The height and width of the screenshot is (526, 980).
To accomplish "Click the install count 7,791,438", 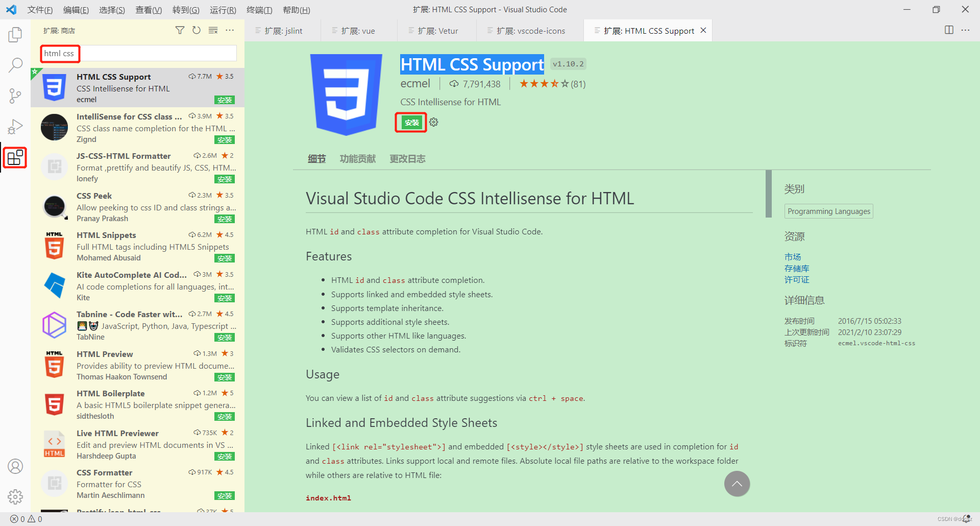I will coord(475,84).
